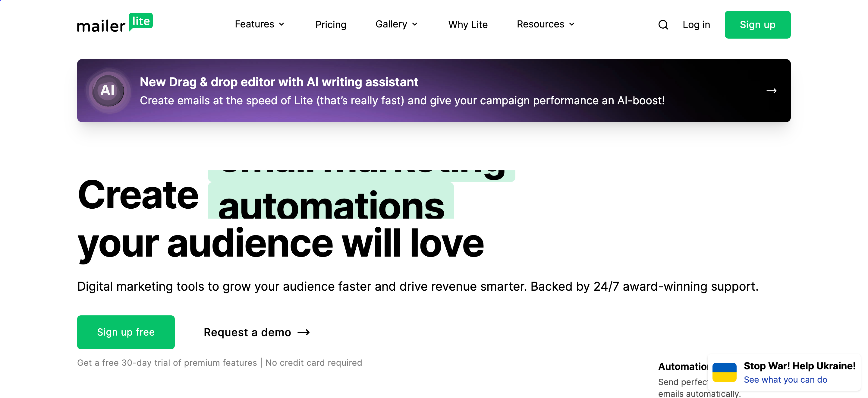
Task: Open the Resources navigation item
Action: point(546,24)
